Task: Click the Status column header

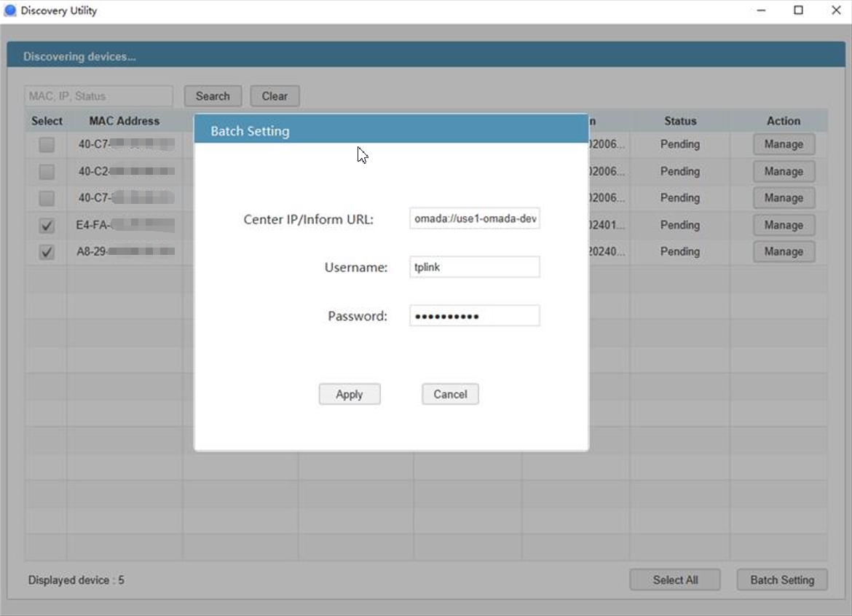Action: (x=680, y=121)
